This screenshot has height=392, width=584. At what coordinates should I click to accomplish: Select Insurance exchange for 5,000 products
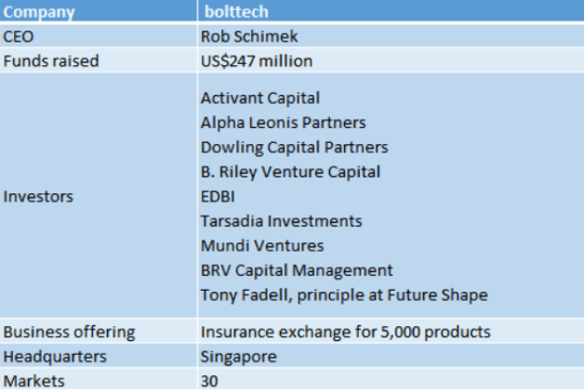click(346, 333)
